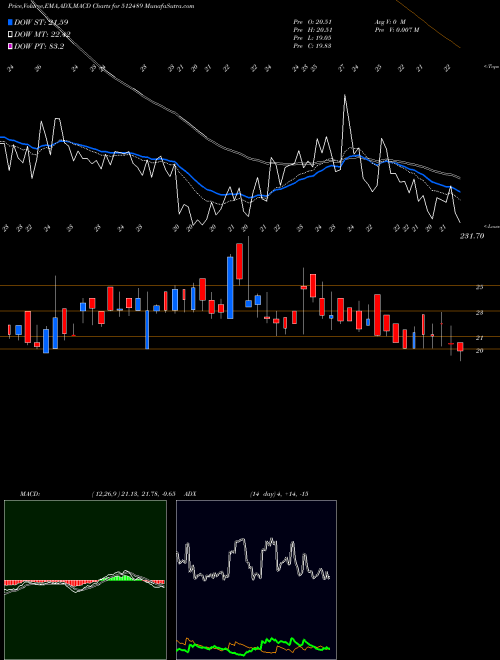Click the 'Pre V: 0.007 M' volume text
Screen dimensions: 500x660
(397, 29)
